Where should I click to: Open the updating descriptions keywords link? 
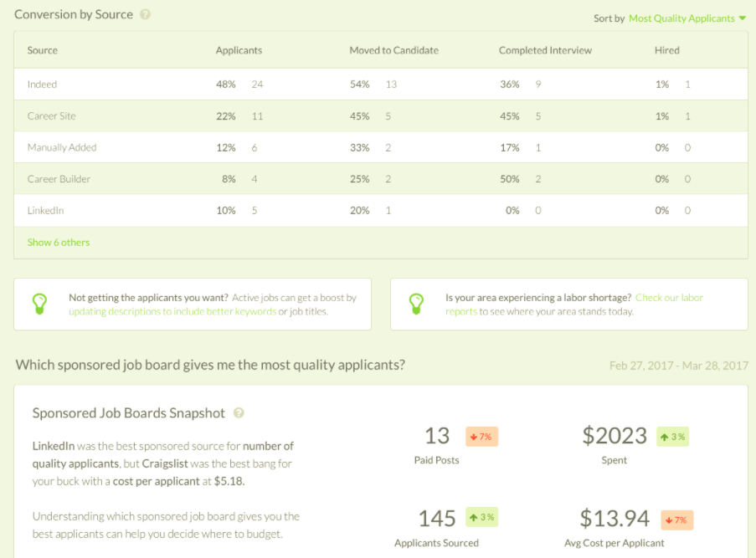pos(172,311)
